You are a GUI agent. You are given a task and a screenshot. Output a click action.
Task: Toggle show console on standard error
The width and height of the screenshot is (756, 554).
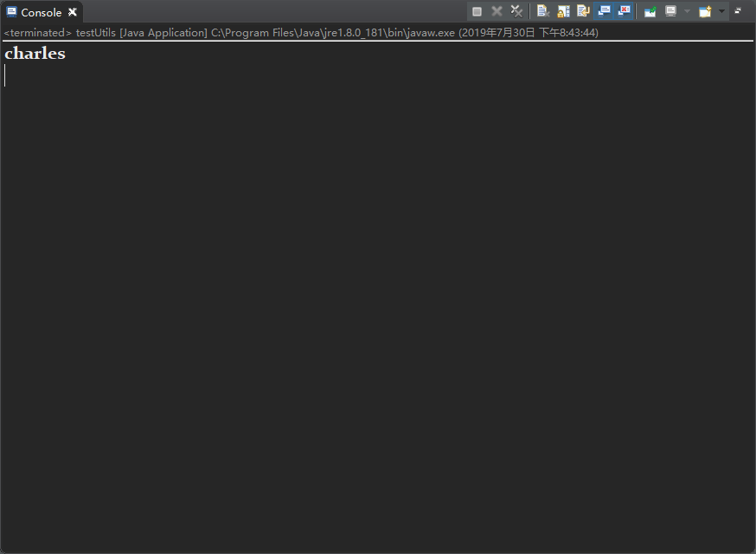(624, 11)
